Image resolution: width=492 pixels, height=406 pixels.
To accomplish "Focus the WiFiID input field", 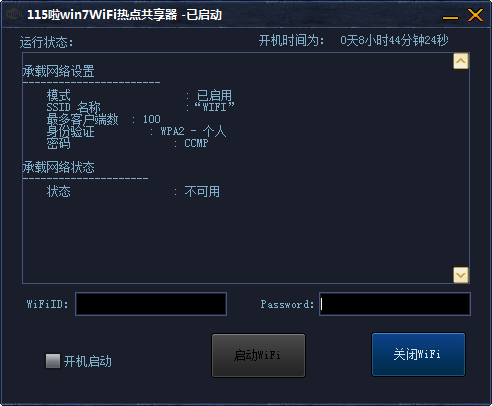I will 151,304.
